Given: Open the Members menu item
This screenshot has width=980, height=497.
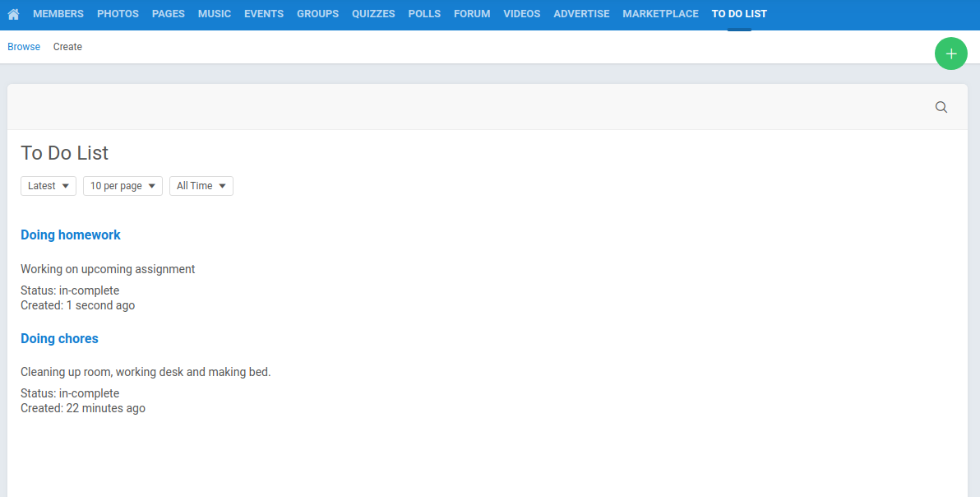Looking at the screenshot, I should coord(58,14).
